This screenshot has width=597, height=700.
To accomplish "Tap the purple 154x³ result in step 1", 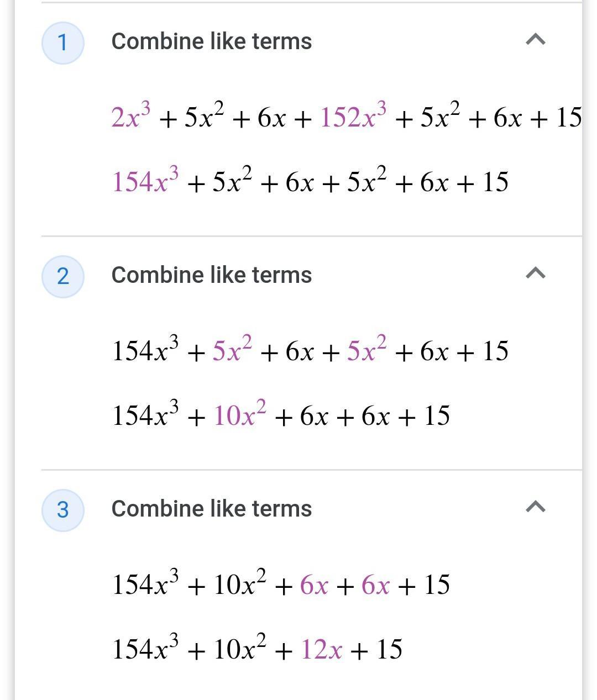I will point(145,180).
